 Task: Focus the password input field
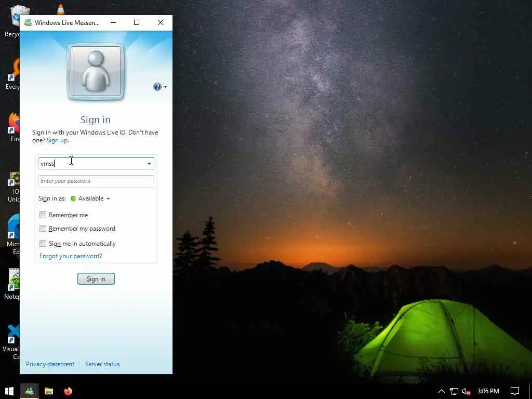pos(96,181)
